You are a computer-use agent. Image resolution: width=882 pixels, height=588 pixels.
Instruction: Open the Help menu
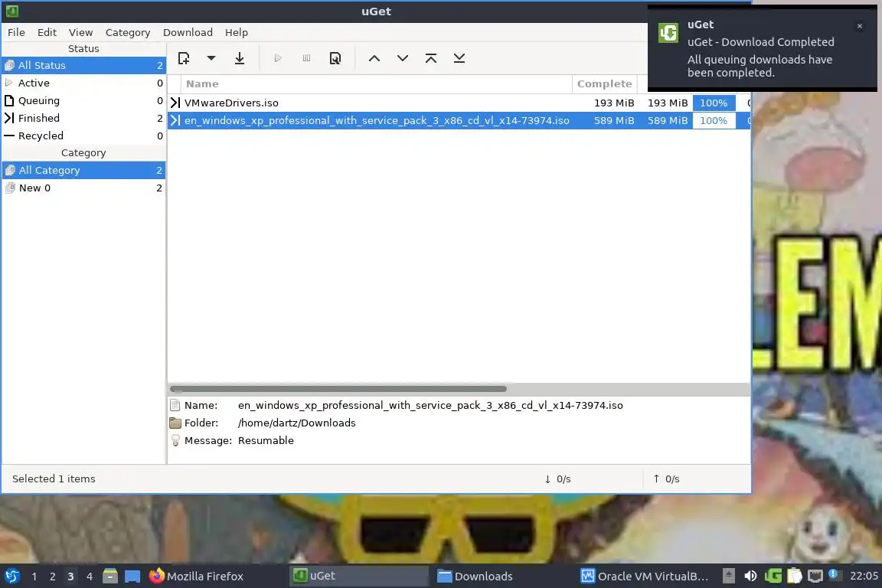point(237,32)
